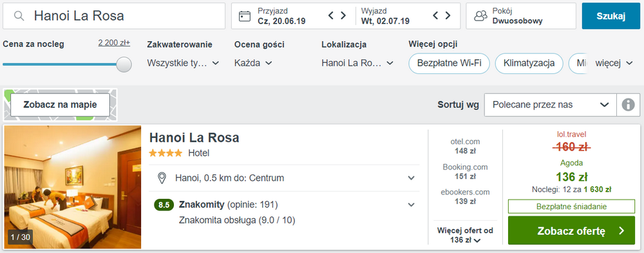Image resolution: width=644 pixels, height=253 pixels.
Task: Open the Pokój Dwuosobowy room selector
Action: tap(521, 16)
